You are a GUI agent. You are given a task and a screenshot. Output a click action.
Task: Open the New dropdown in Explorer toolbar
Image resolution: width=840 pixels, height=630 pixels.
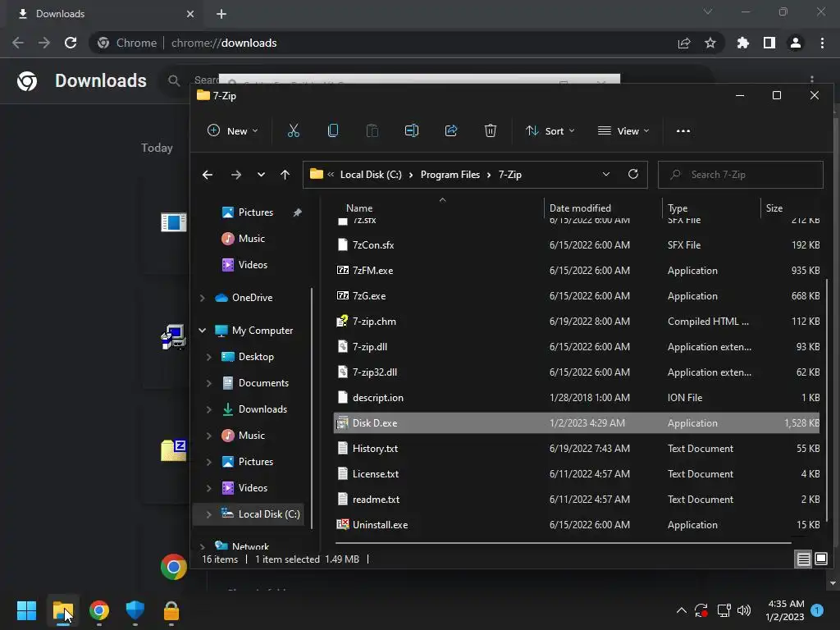click(x=232, y=130)
